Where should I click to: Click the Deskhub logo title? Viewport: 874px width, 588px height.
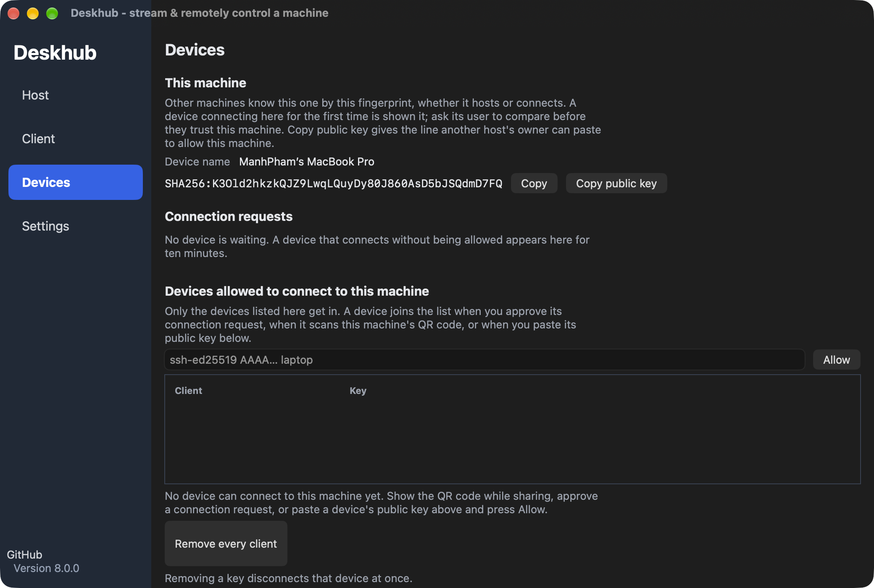click(x=55, y=53)
